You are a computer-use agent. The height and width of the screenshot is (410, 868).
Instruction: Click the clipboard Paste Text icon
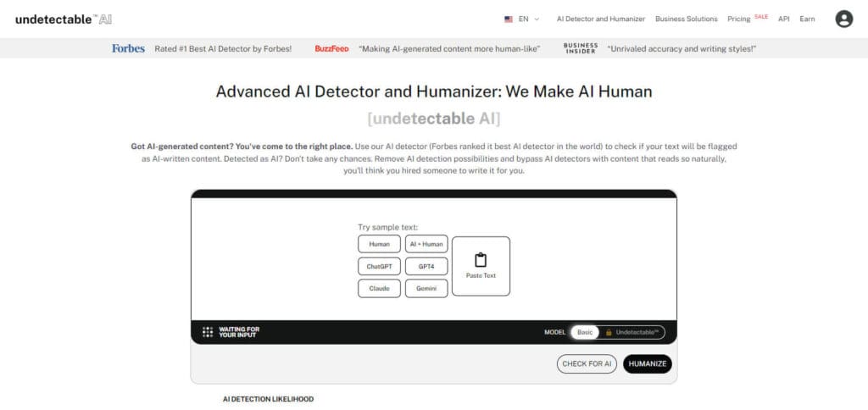(x=481, y=259)
